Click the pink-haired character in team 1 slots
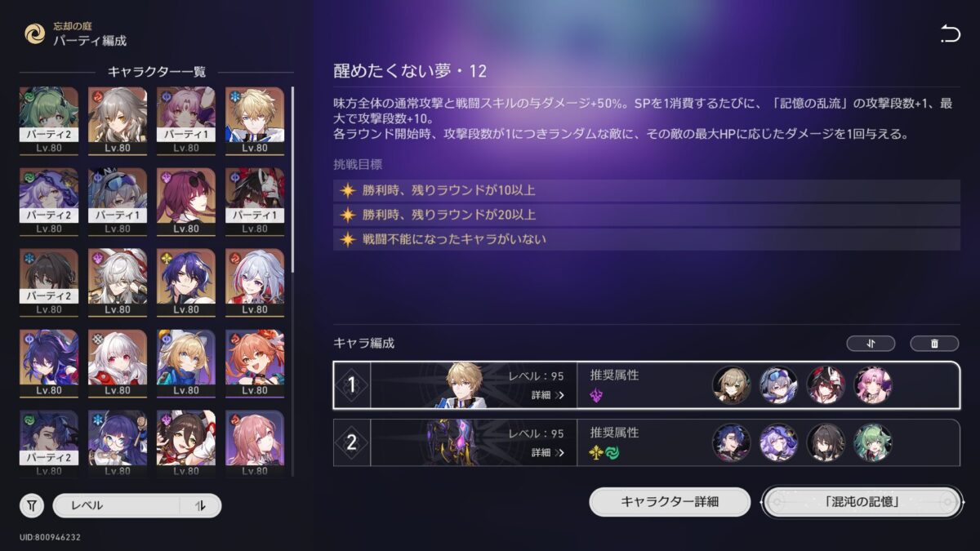 coord(873,385)
